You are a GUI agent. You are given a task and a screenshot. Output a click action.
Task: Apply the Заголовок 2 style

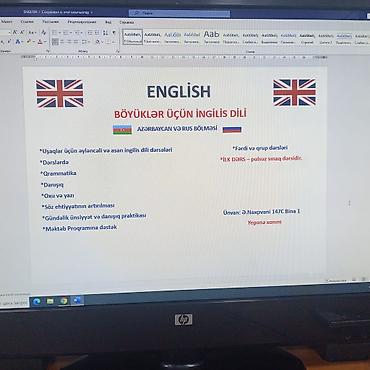(x=192, y=37)
